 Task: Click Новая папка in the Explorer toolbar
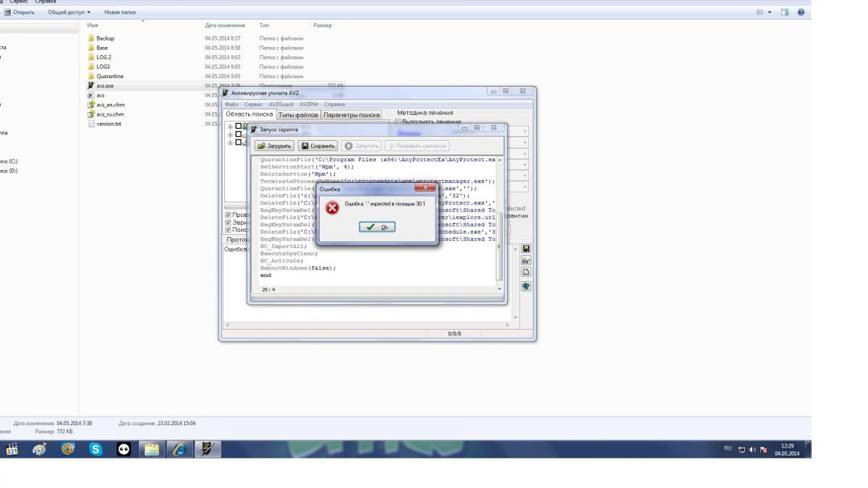pyautogui.click(x=119, y=12)
